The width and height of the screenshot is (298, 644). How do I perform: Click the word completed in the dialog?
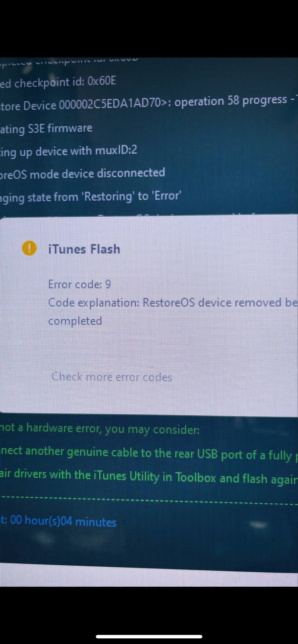coord(75,321)
